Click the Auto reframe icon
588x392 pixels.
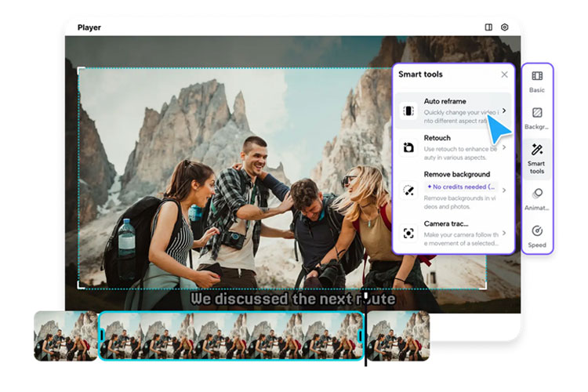pos(408,111)
